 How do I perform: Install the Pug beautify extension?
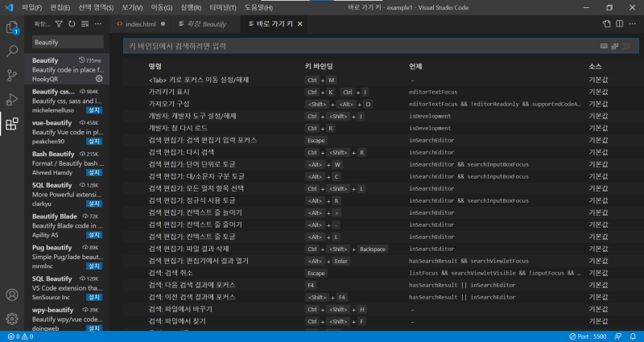[x=94, y=266]
